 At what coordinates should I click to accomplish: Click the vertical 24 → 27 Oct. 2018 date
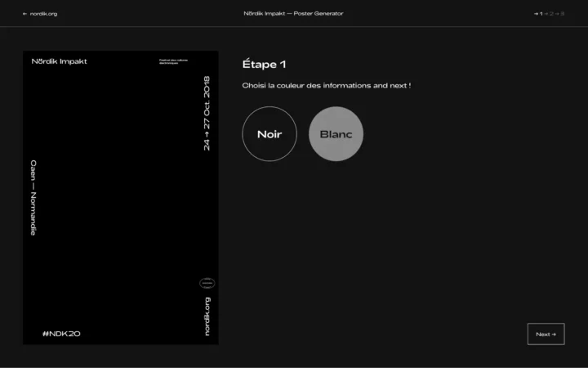pos(207,113)
